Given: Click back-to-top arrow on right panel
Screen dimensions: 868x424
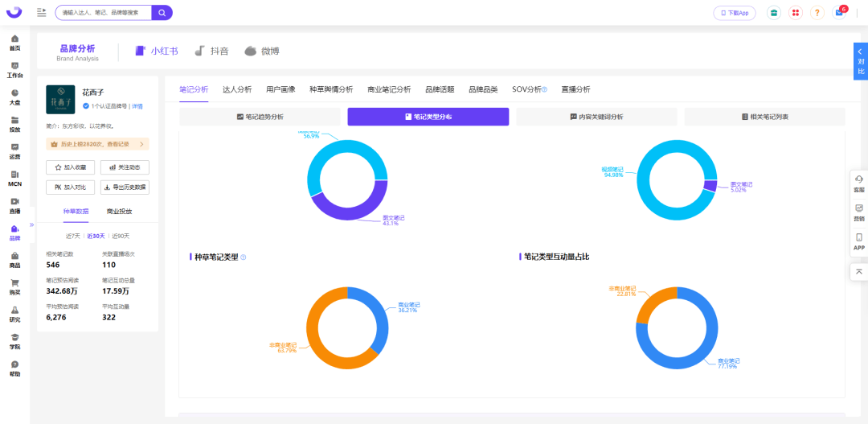Looking at the screenshot, I should (859, 272).
